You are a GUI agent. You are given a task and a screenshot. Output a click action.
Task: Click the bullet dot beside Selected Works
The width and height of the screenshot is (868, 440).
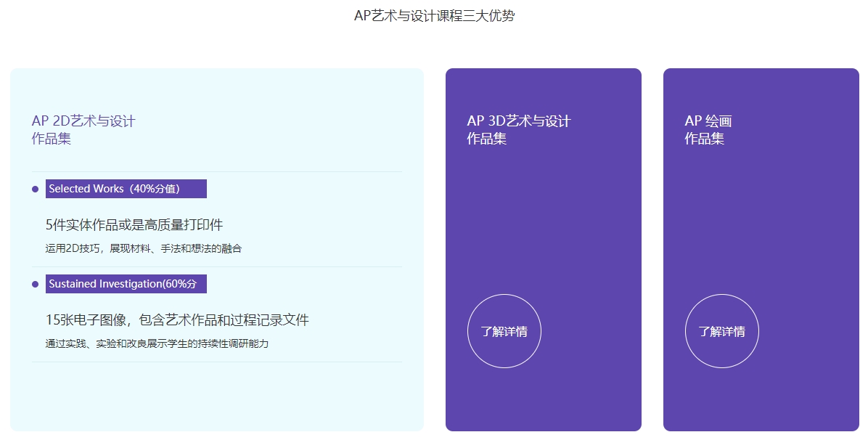(36, 189)
